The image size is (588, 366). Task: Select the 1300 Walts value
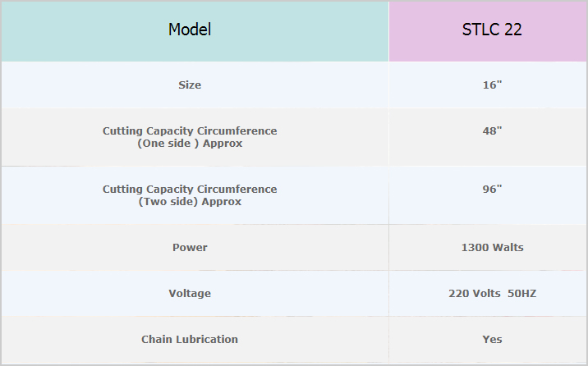tap(492, 247)
